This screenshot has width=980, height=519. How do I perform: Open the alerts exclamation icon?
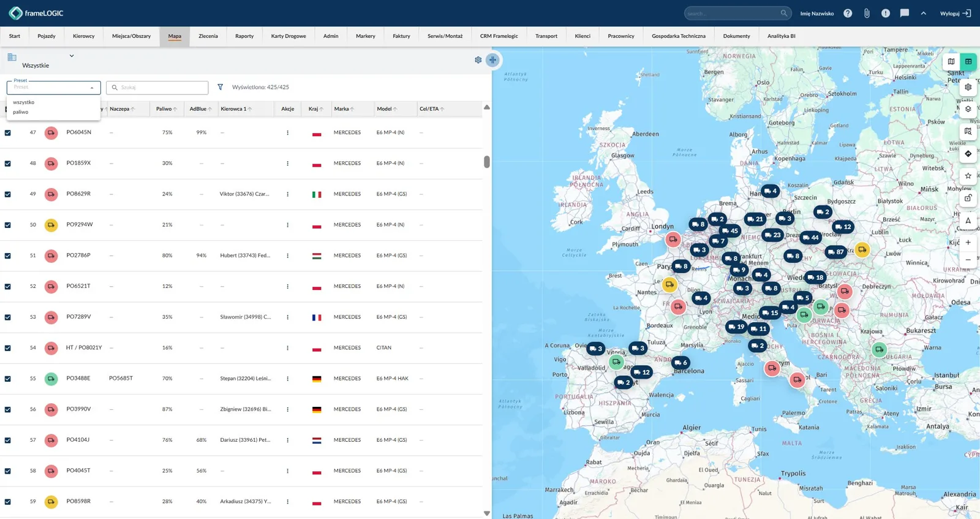click(x=886, y=13)
